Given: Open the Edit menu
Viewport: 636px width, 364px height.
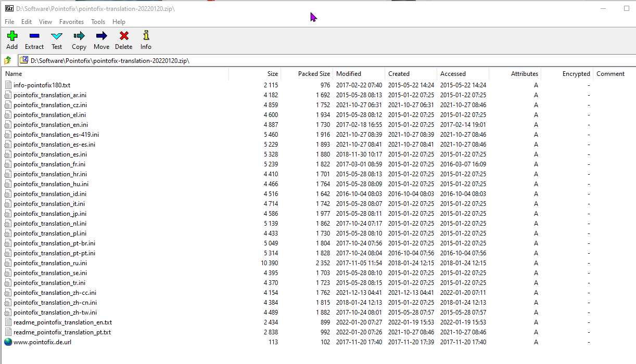Looking at the screenshot, I should (27, 22).
